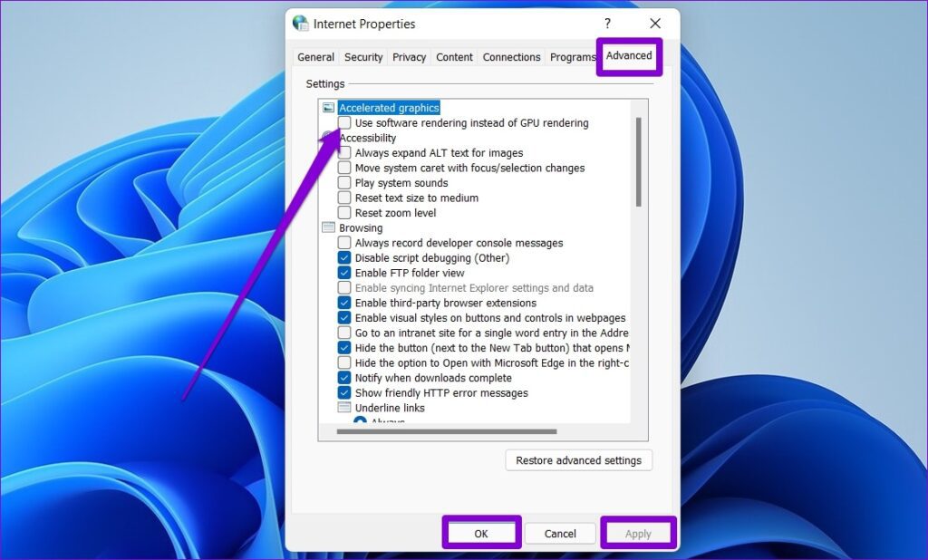
Task: Uncheck Notify when downloads complete
Action: coord(344,378)
